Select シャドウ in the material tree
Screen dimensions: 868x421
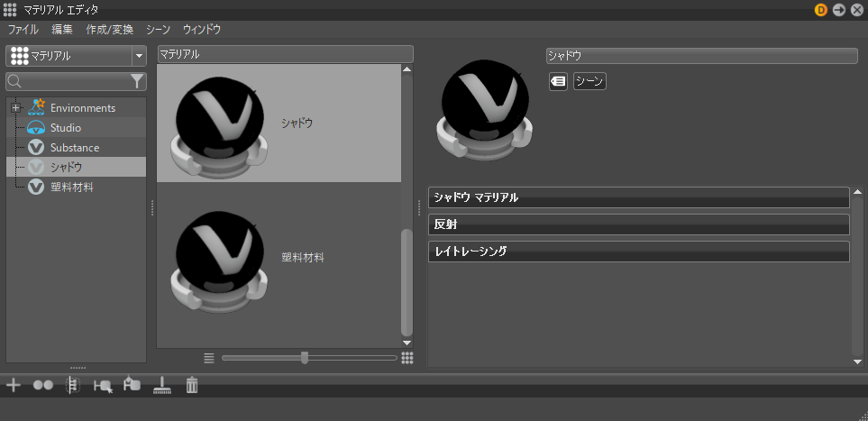click(x=66, y=168)
